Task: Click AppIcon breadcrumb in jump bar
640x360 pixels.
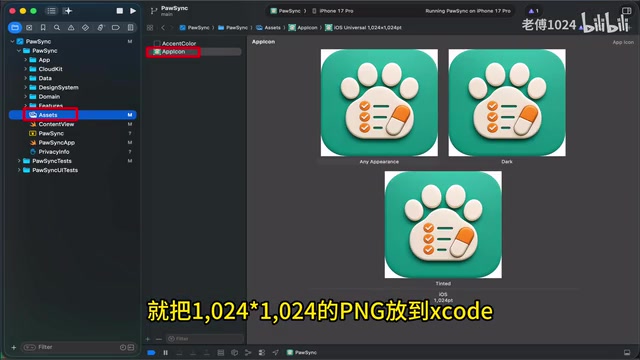Action: click(303, 28)
